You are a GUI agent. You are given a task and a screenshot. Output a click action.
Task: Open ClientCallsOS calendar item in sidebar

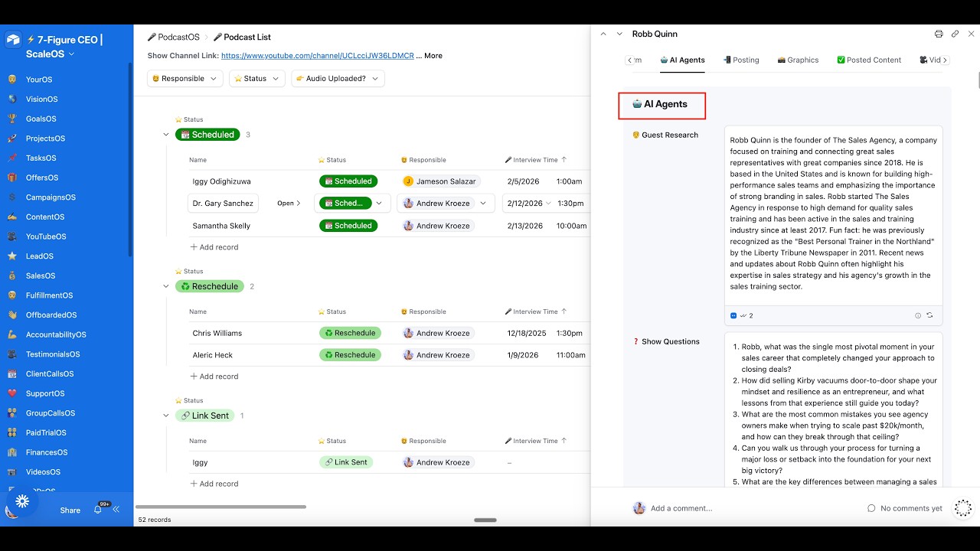[x=50, y=374]
